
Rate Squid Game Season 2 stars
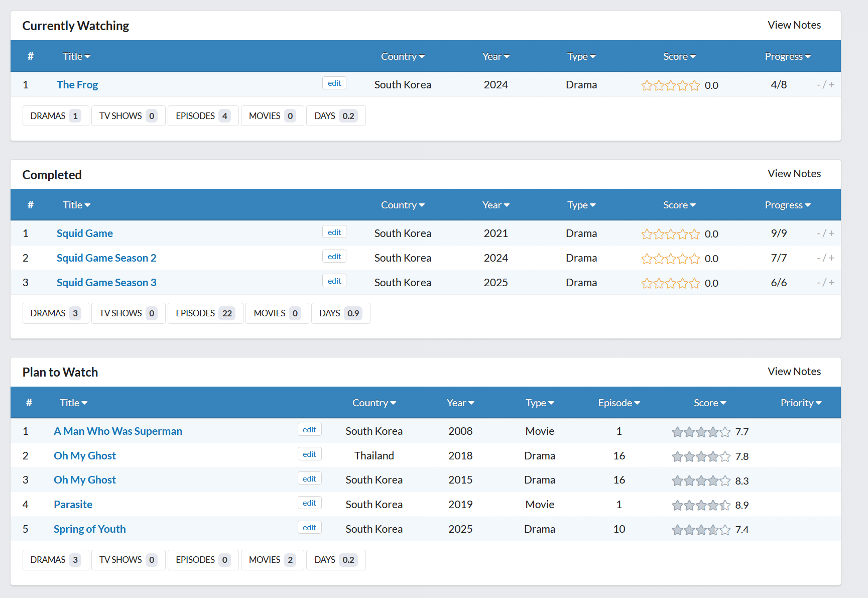tap(671, 259)
